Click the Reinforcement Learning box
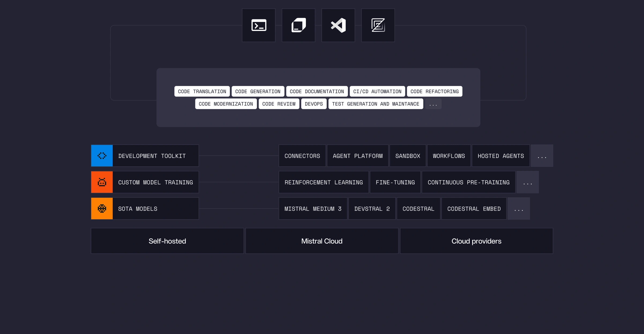The image size is (644, 334). point(324,182)
